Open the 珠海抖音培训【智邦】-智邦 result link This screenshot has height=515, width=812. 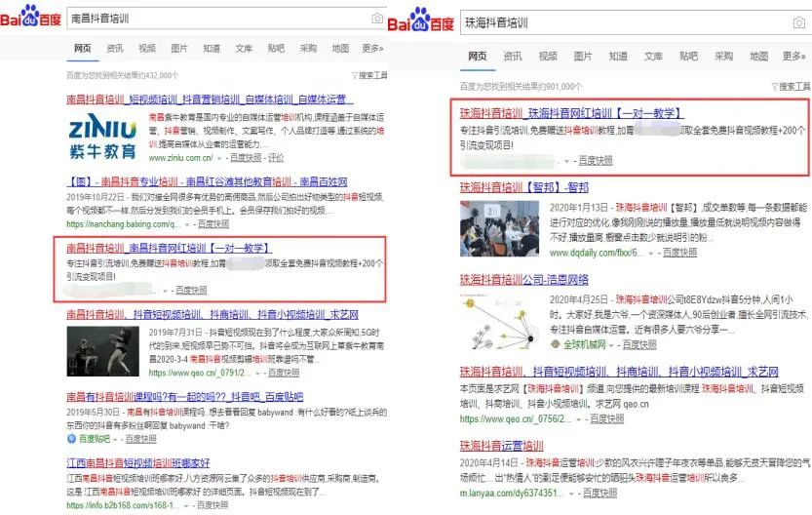tap(523, 187)
